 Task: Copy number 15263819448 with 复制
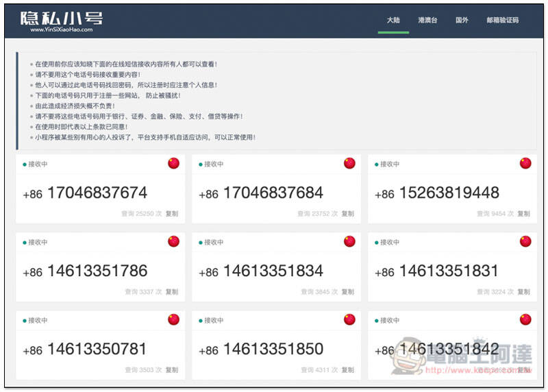point(523,214)
